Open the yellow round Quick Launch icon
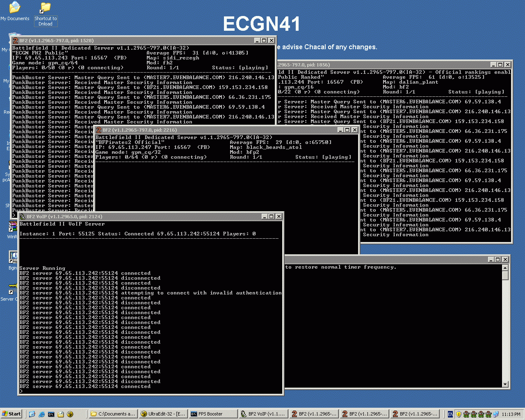Image resolution: width=525 pixels, height=420 pixels. 70,414
